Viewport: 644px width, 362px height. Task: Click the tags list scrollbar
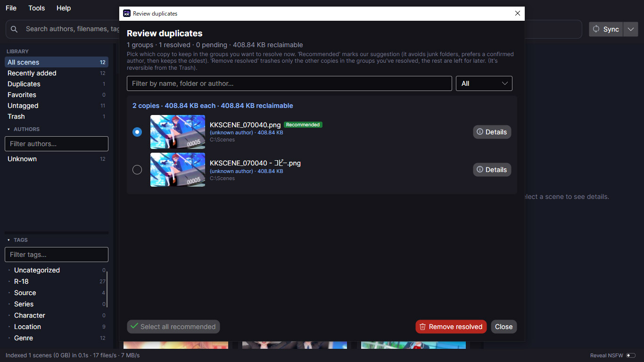click(x=107, y=289)
